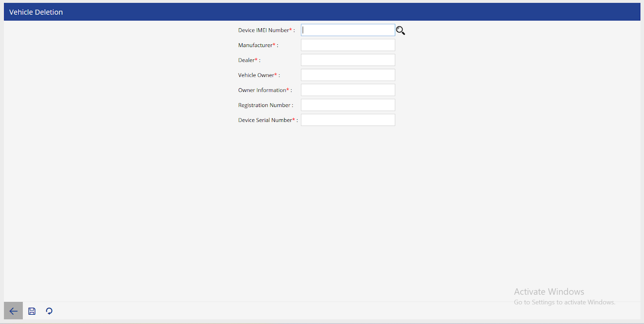This screenshot has width=644, height=324.
Task: Click the Device Serial Number label
Action: tap(265, 120)
